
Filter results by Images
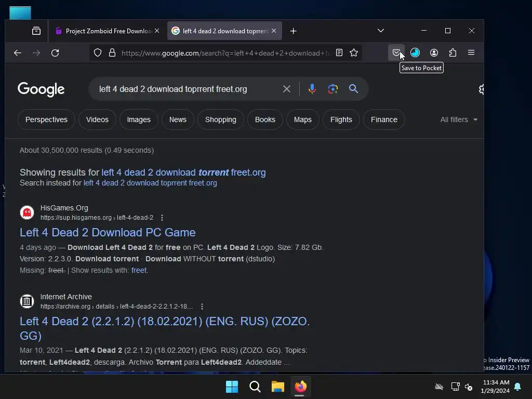point(139,119)
